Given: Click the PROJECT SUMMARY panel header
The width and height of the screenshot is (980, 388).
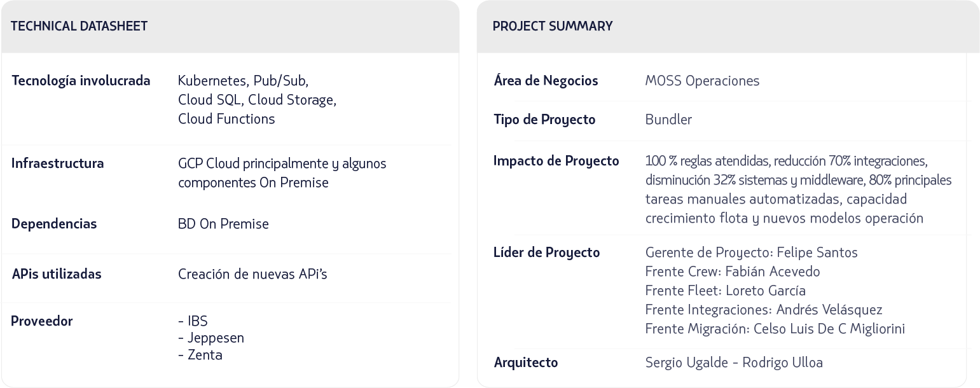Looking at the screenshot, I should pos(553,26).
